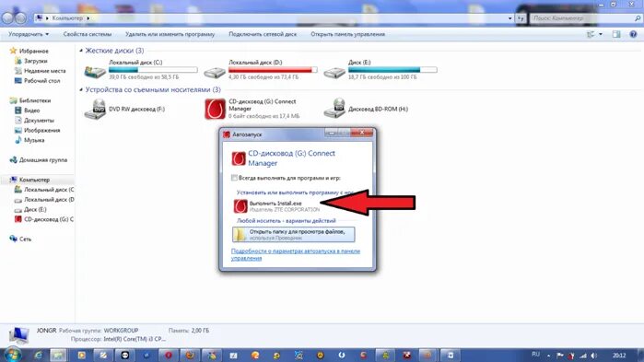
Task: Select CD drive (G:) Connect Manager icon
Action: click(215, 110)
